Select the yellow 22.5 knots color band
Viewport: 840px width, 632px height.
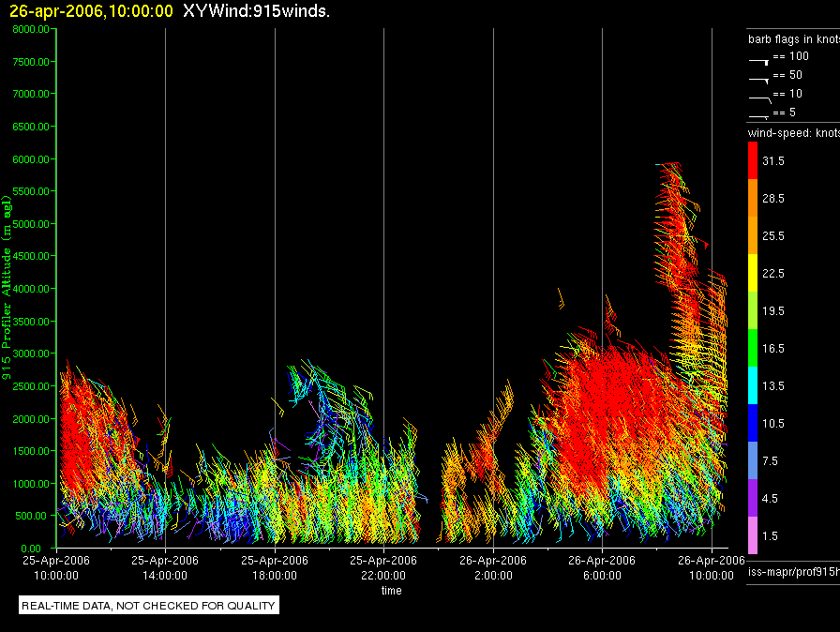pos(753,273)
